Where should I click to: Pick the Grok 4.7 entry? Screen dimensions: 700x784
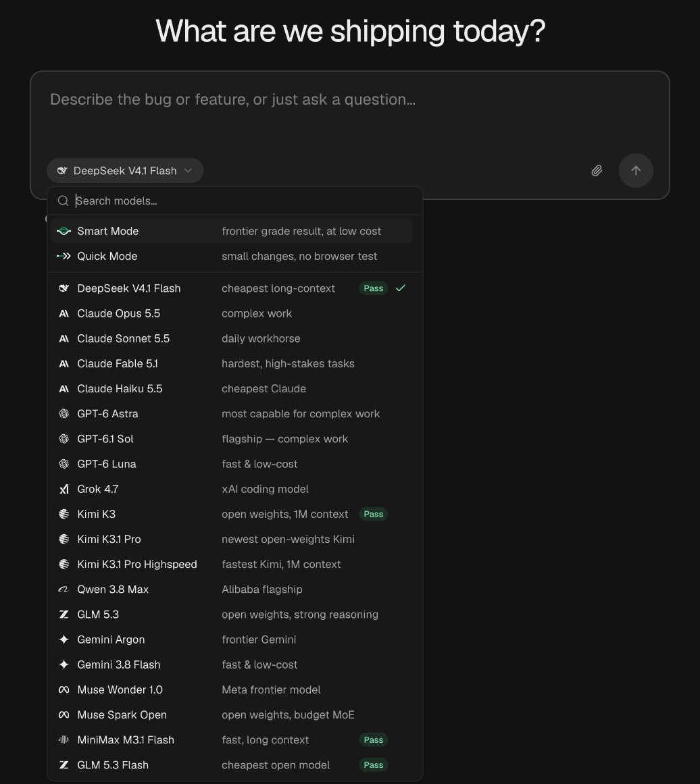(x=232, y=489)
